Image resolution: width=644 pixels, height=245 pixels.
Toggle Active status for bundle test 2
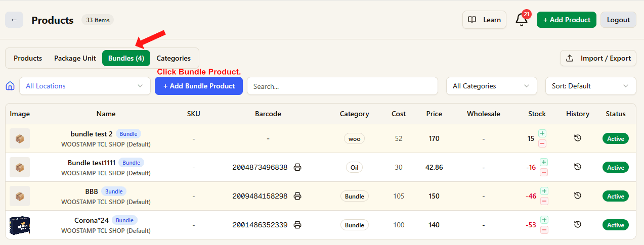616,138
